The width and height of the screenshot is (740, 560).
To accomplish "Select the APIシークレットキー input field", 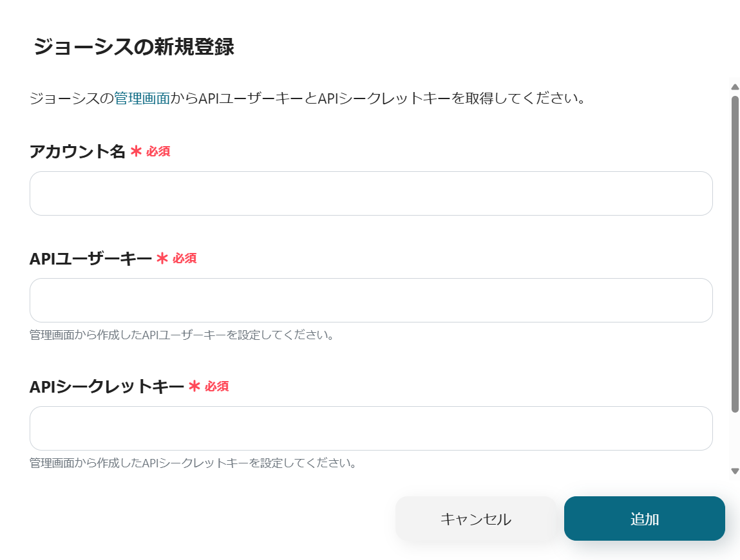I will coord(371,428).
